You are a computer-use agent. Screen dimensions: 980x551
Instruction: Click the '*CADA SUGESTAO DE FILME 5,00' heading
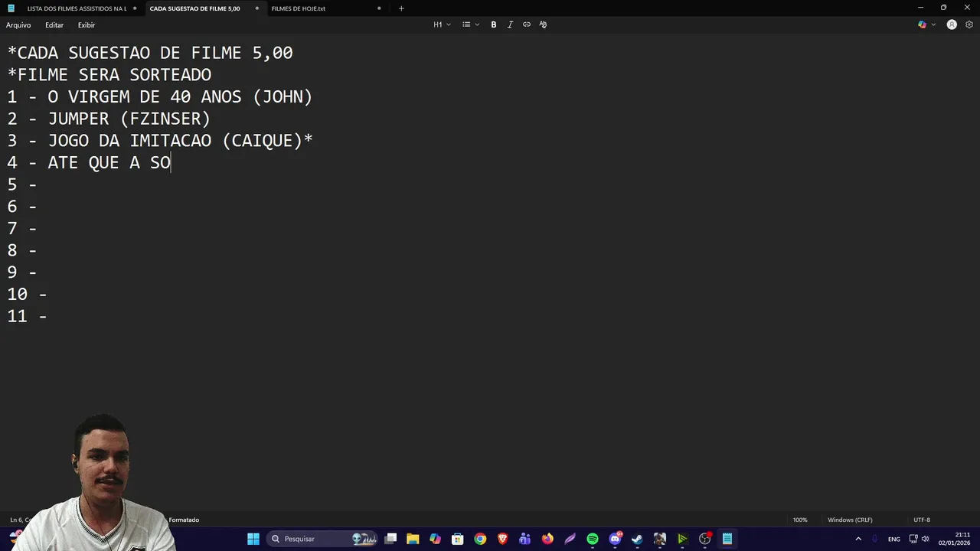[x=150, y=53]
